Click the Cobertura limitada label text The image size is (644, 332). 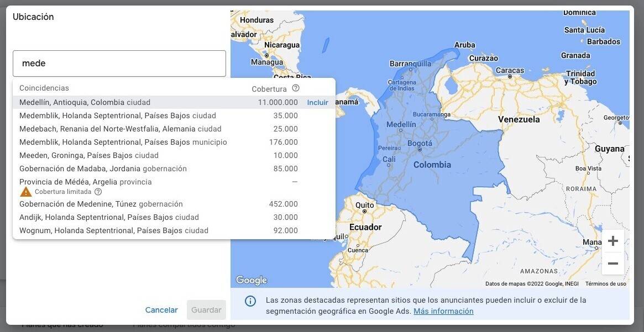pyautogui.click(x=63, y=192)
